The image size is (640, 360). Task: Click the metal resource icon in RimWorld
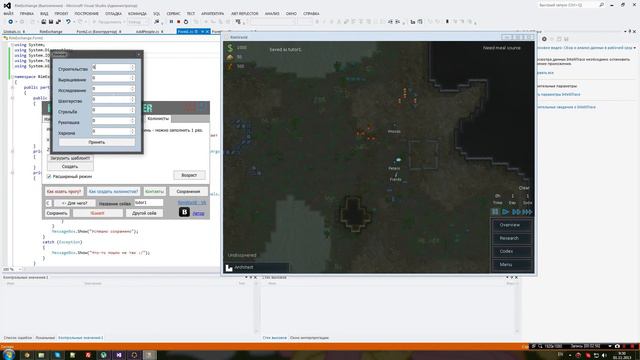230,66
